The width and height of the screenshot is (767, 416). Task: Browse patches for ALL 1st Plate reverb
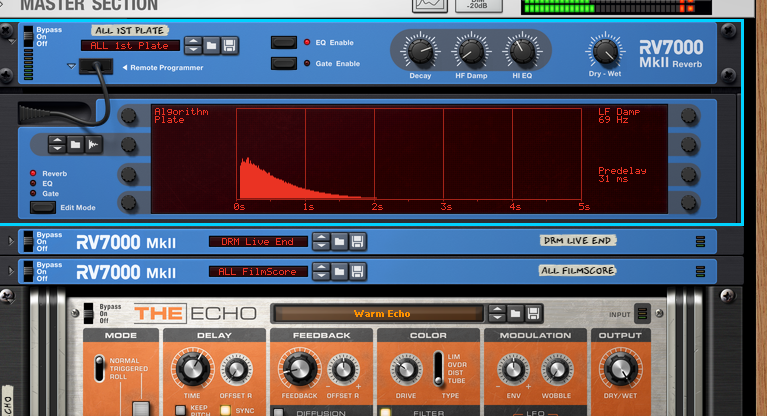pyautogui.click(x=211, y=46)
